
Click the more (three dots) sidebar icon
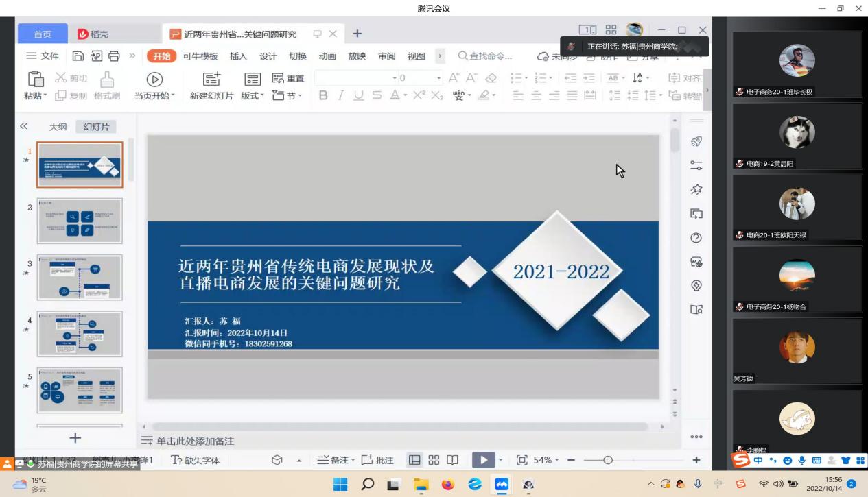(696, 437)
